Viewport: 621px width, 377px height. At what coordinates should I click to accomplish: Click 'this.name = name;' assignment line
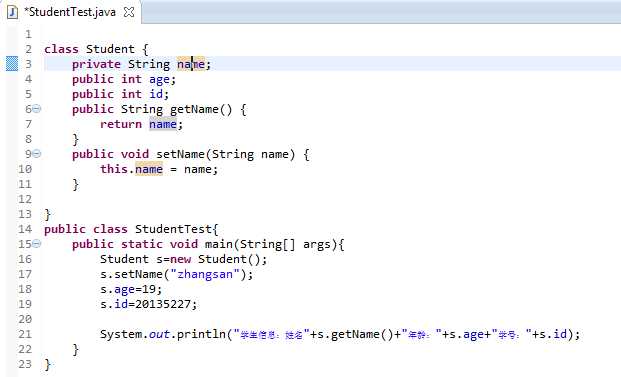159,169
